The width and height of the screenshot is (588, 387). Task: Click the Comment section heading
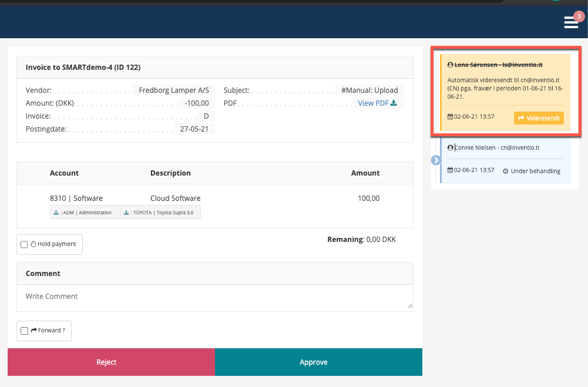(43, 274)
